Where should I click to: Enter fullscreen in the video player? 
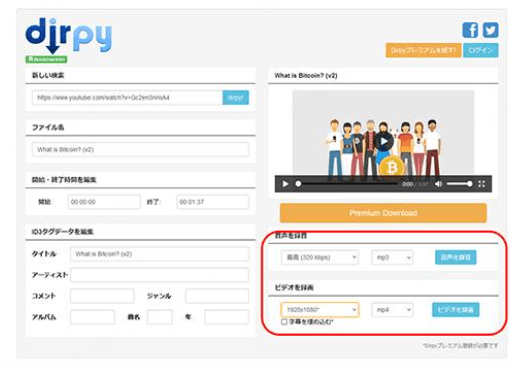click(481, 184)
